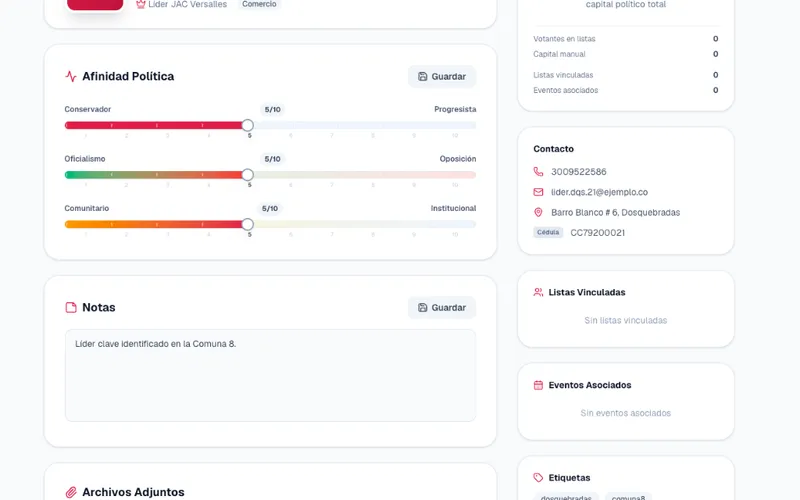This screenshot has height=500, width=800.
Task: Click the Listas vinculadas count row
Action: 626,75
